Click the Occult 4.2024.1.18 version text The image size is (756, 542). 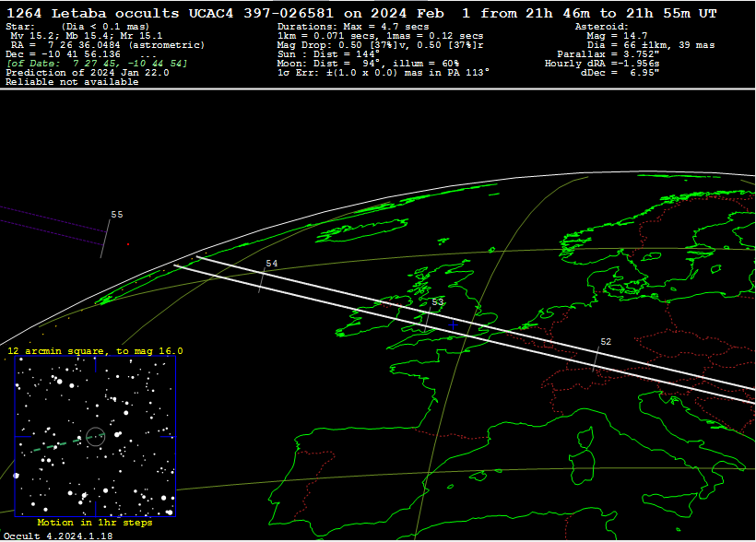tap(57, 536)
